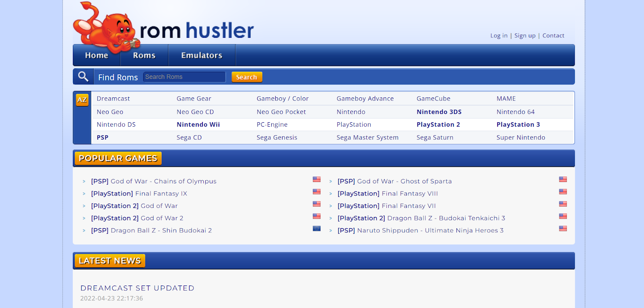Image resolution: width=644 pixels, height=308 pixels.
Task: Click the AZ alphabetical index icon
Action: coord(82,100)
